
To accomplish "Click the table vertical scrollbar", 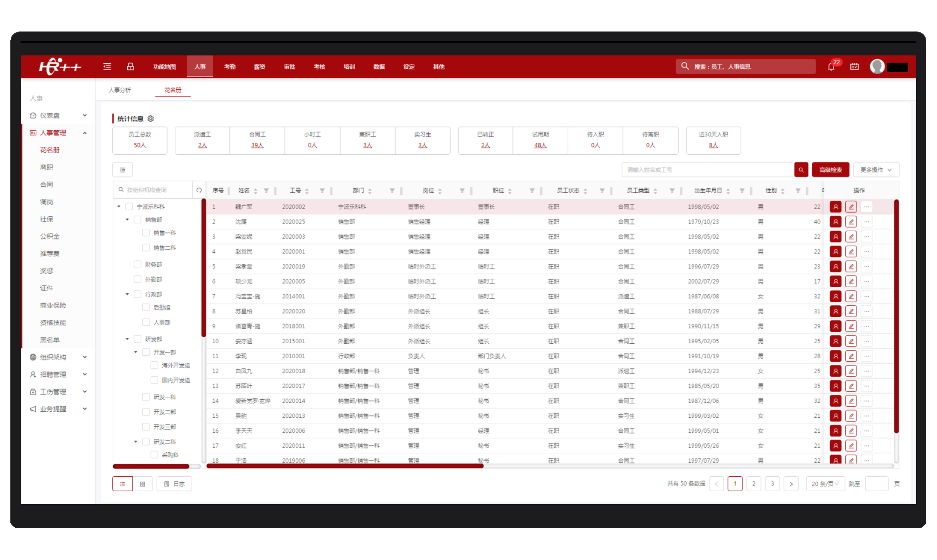I will click(896, 316).
